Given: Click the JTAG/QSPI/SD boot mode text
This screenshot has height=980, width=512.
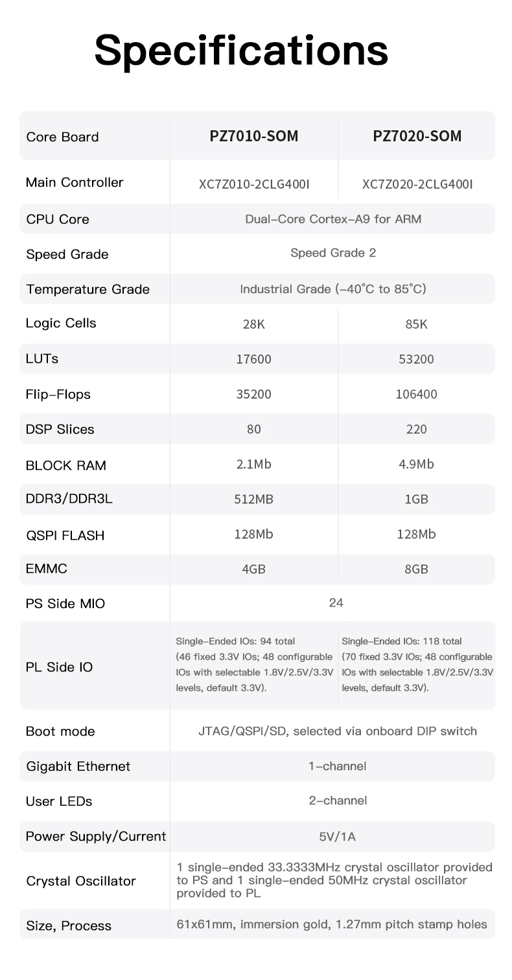Looking at the screenshot, I should [337, 731].
